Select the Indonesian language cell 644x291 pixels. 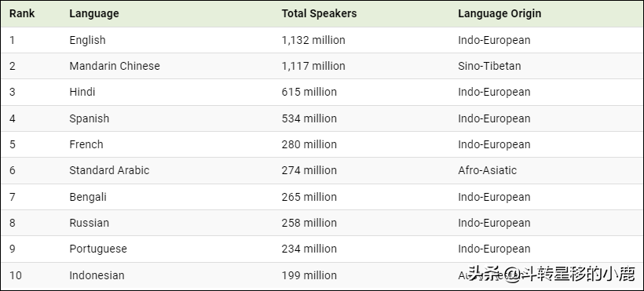(x=97, y=275)
